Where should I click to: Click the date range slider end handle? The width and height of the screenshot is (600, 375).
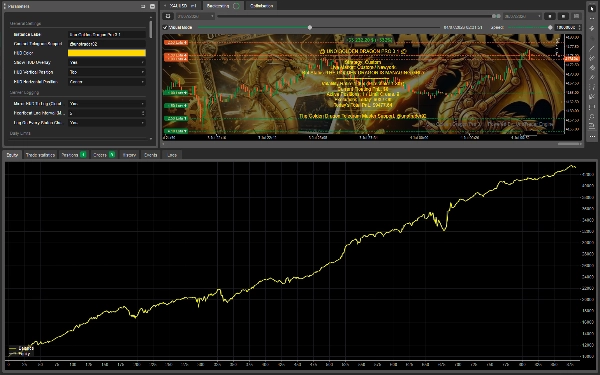tap(498, 16)
